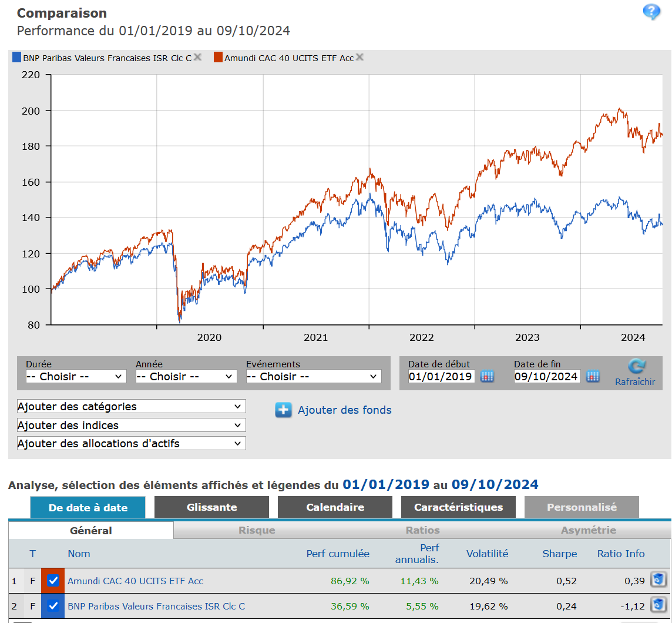Image resolution: width=672 pixels, height=623 pixels.
Task: Click the plus icon to add funds
Action: coord(283,410)
